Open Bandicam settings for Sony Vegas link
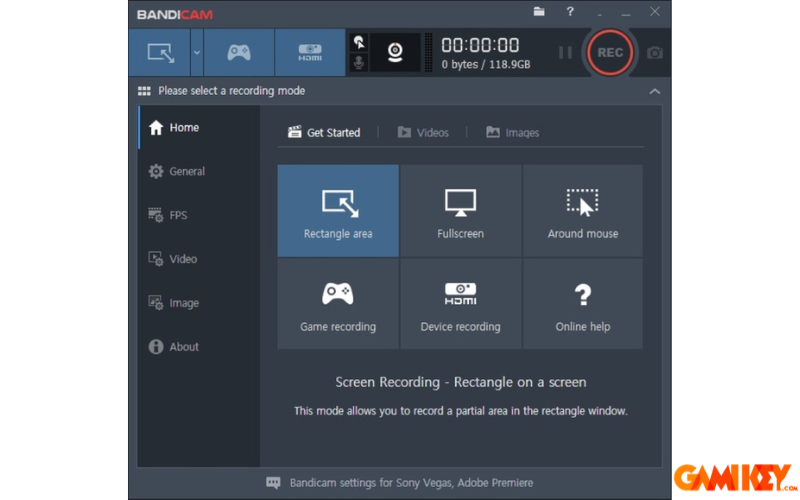This screenshot has width=800, height=500. pos(411,483)
